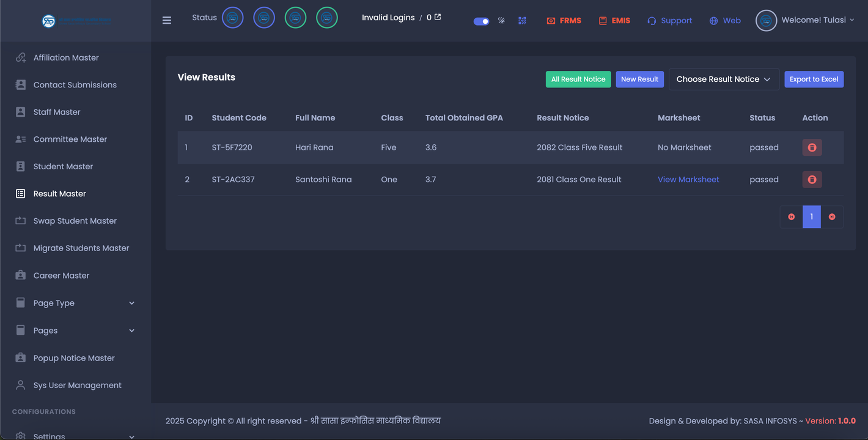
Task: Delete Hari Rana's result record
Action: pyautogui.click(x=812, y=147)
